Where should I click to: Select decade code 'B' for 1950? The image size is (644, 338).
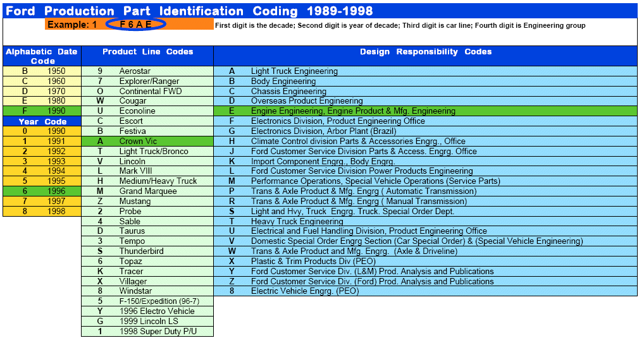(x=25, y=71)
